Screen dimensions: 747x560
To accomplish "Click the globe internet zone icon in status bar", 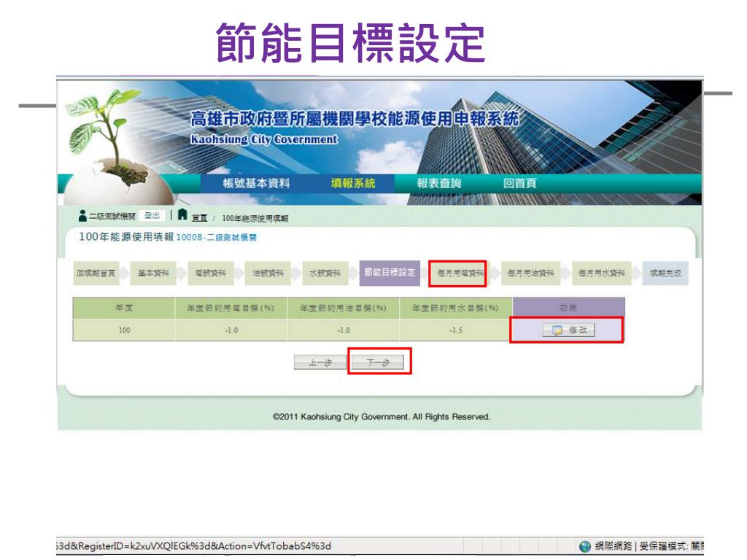I will click(x=585, y=546).
